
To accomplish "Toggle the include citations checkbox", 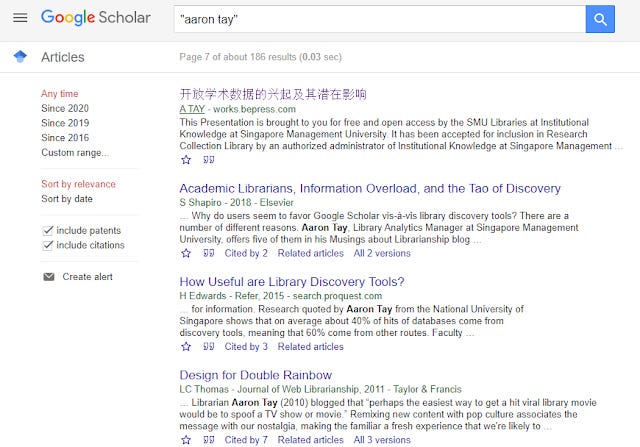I will (48, 245).
